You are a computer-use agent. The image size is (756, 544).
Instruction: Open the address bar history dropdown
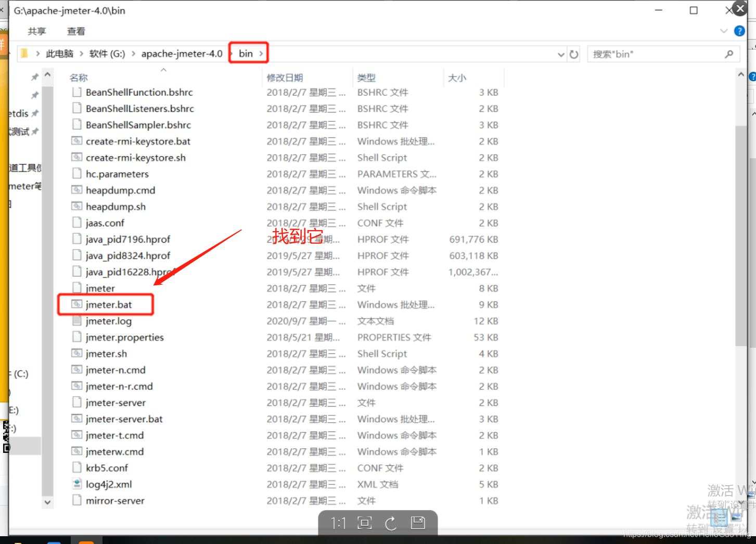(x=560, y=54)
